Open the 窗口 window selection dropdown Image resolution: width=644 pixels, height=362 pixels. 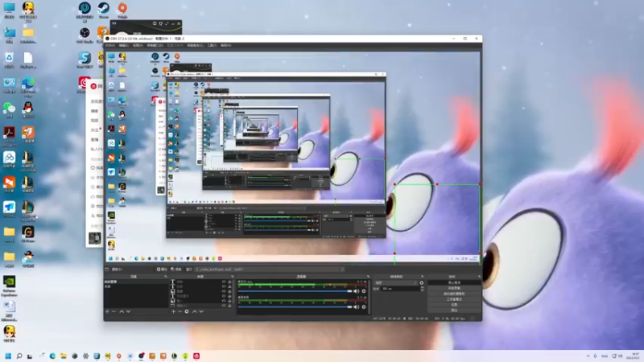[270, 269]
